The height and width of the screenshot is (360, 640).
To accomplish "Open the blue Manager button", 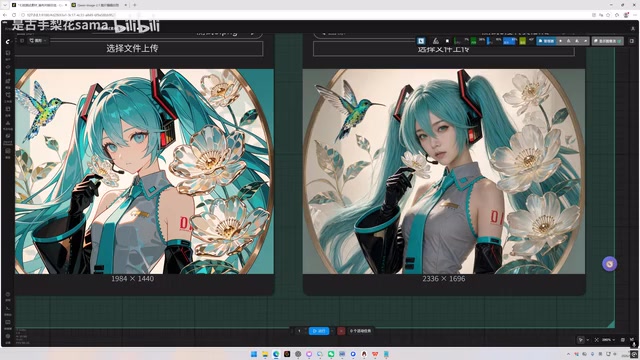I will click(x=546, y=41).
